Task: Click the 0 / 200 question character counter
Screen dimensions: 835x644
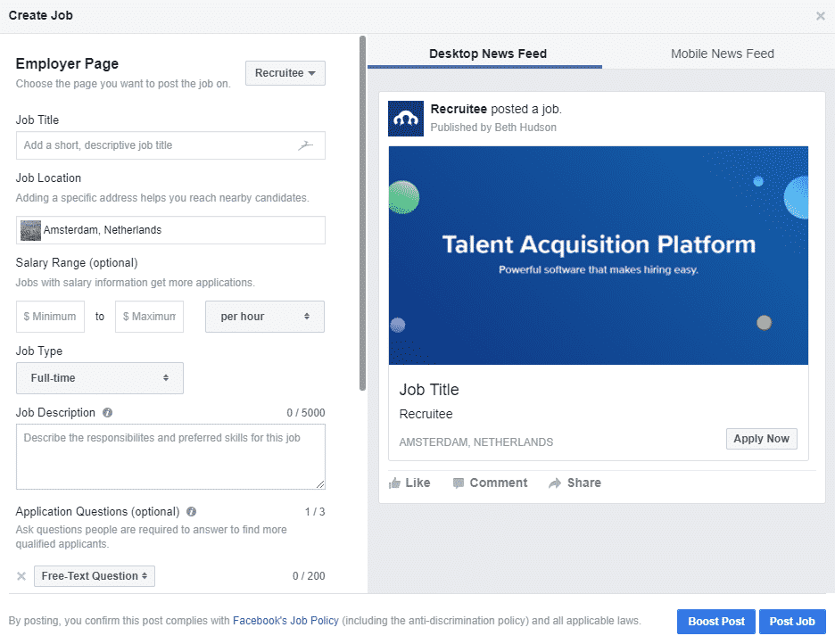Action: 309,576
